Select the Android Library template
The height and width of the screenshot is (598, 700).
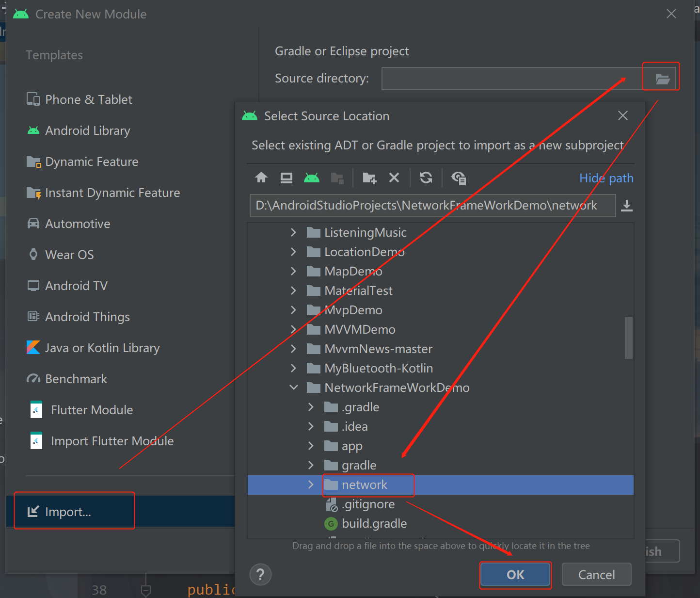[x=79, y=130]
